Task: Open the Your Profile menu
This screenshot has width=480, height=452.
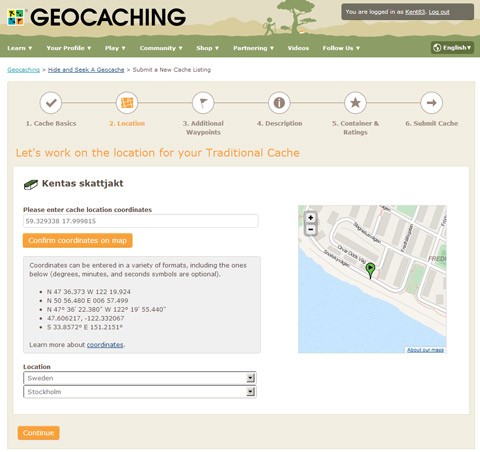Action: pos(69,48)
